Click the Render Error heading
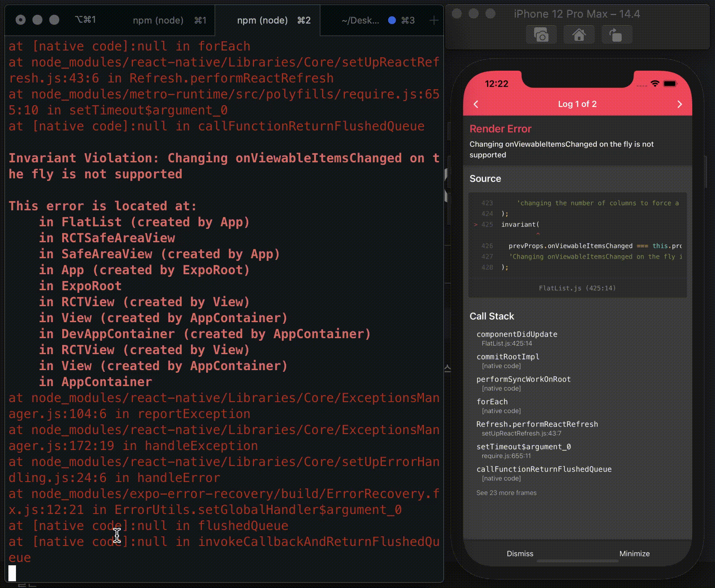The height and width of the screenshot is (588, 715). click(x=500, y=129)
